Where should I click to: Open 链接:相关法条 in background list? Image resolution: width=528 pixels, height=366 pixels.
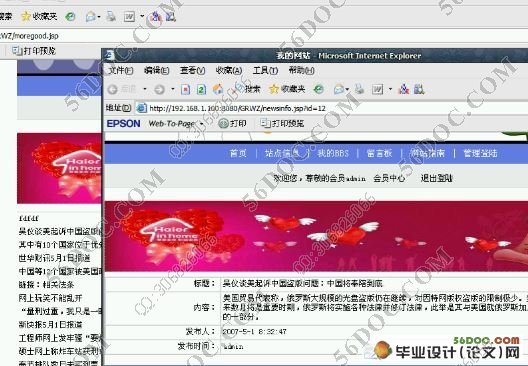click(46, 285)
